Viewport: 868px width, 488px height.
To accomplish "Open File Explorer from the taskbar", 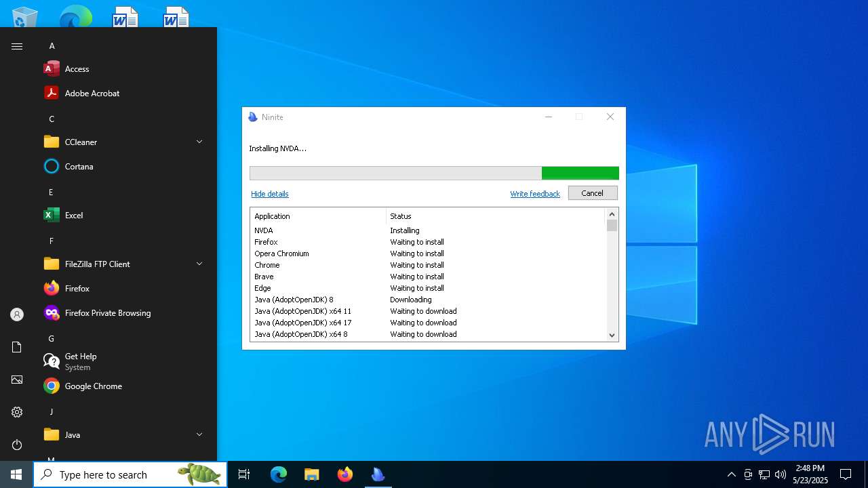I will [311, 474].
